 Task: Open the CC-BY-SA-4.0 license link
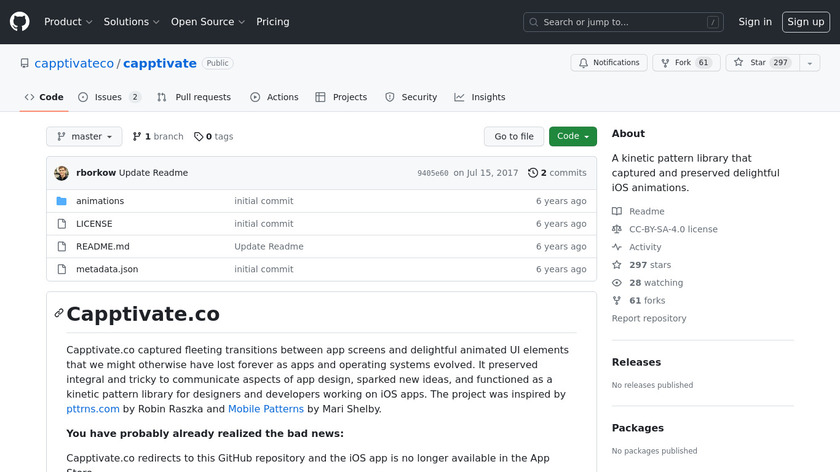672,229
